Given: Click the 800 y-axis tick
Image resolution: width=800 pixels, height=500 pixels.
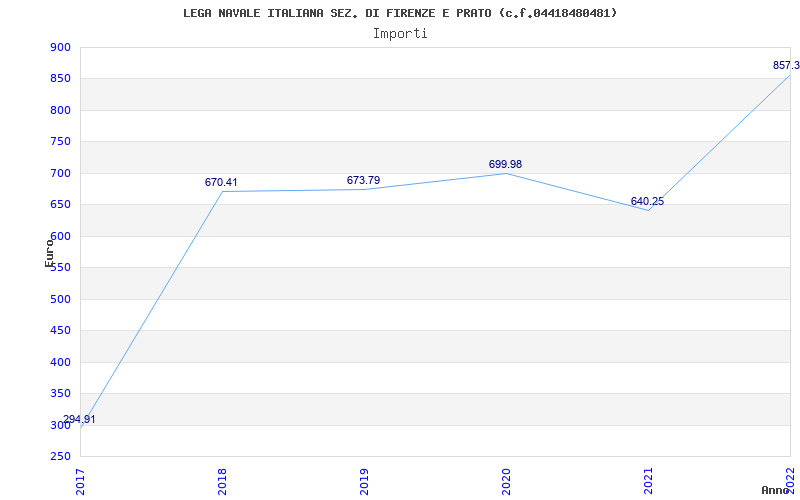Looking at the screenshot, I should pyautogui.click(x=60, y=110).
